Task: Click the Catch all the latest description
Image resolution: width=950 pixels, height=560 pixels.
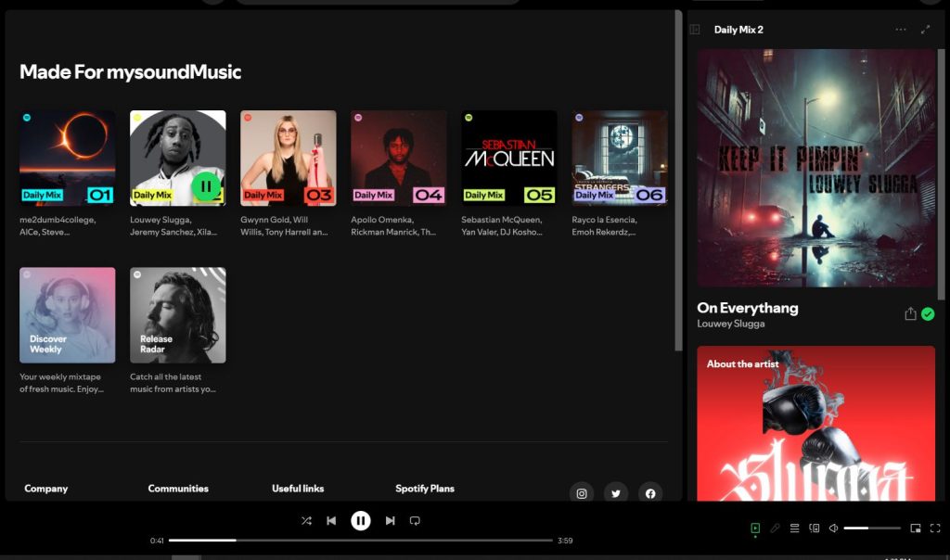Action: click(x=173, y=383)
